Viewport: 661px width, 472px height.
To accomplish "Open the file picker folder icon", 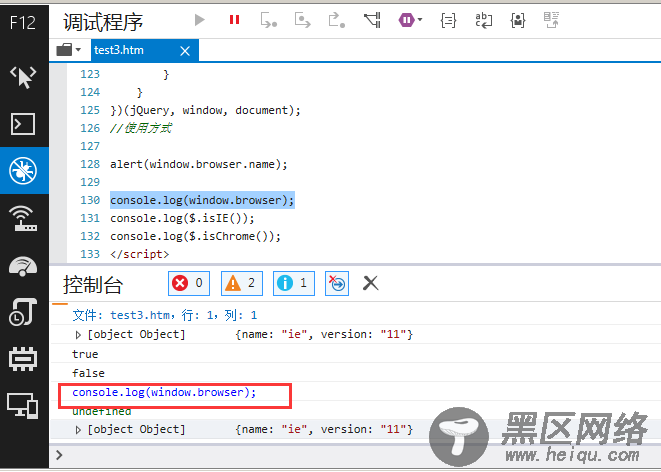I will 64,50.
